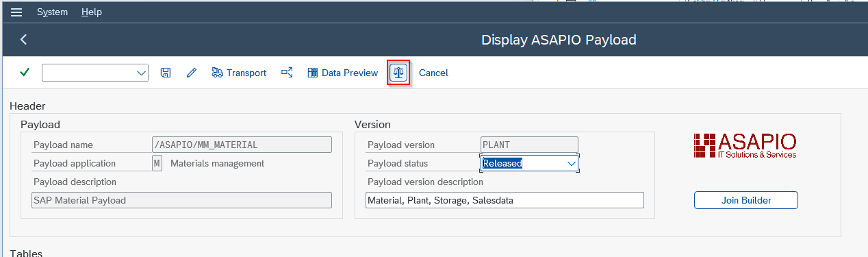Click the Save disk icon
The width and height of the screenshot is (868, 257).
166,73
